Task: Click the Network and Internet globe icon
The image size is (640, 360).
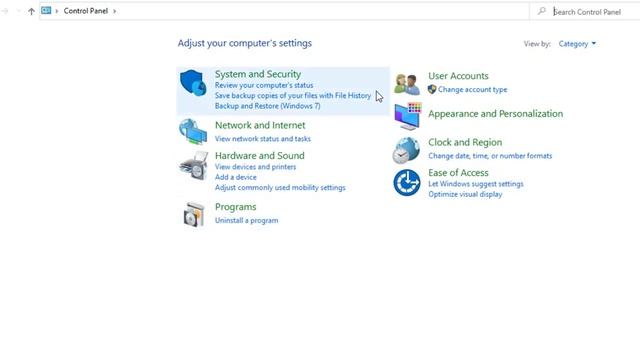Action: [x=193, y=131]
